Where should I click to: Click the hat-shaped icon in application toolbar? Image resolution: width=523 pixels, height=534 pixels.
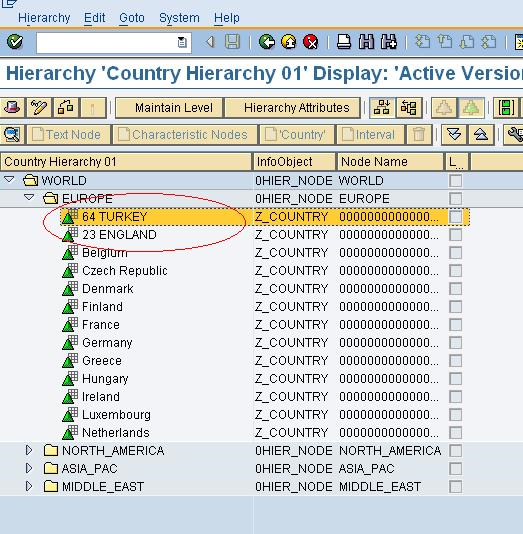click(x=12, y=108)
